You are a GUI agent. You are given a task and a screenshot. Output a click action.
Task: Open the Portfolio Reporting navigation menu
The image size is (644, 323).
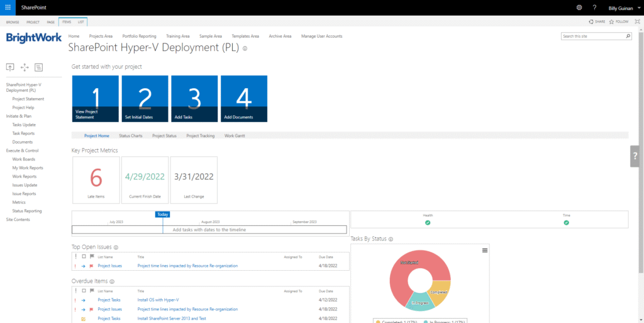[139, 37]
